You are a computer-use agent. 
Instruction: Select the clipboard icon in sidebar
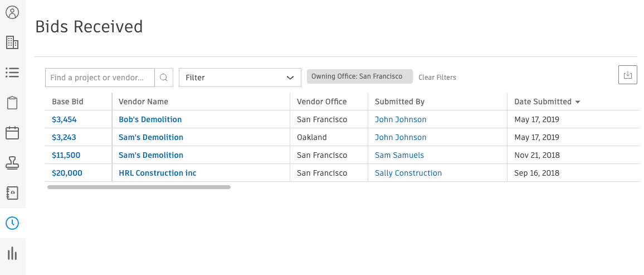point(12,103)
